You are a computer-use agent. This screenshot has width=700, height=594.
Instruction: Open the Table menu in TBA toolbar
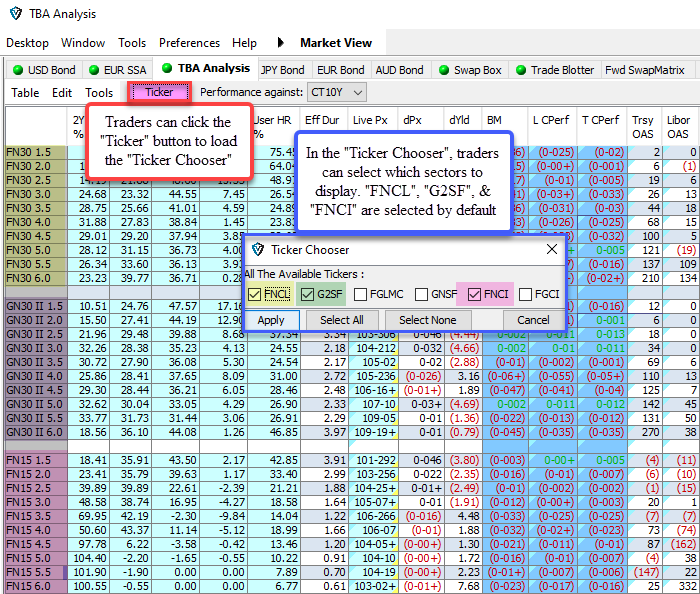tap(25, 92)
